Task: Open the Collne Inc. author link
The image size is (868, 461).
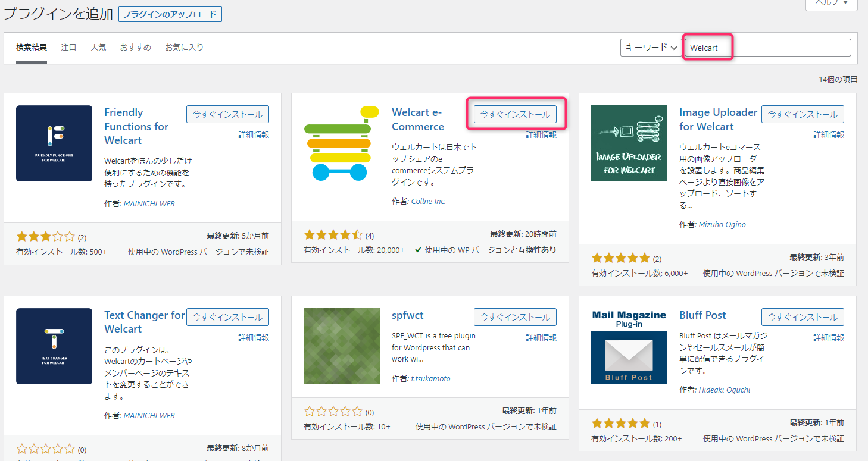Action: point(428,202)
